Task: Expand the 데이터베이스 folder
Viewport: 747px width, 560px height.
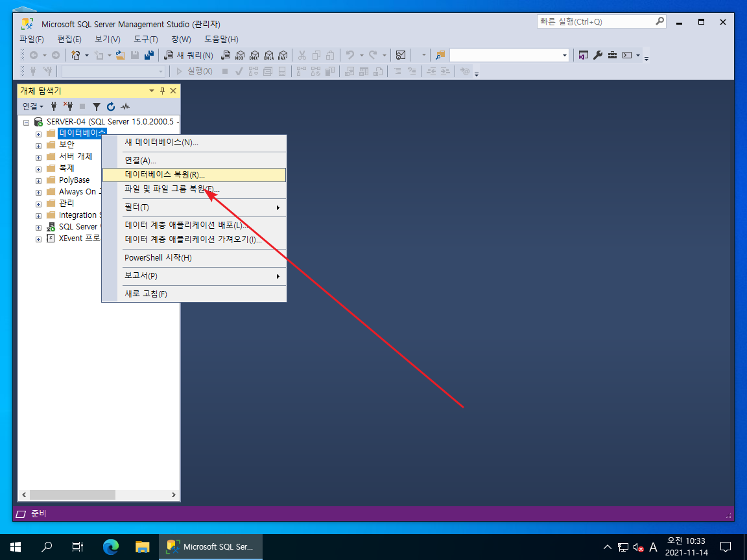Action: pos(39,134)
